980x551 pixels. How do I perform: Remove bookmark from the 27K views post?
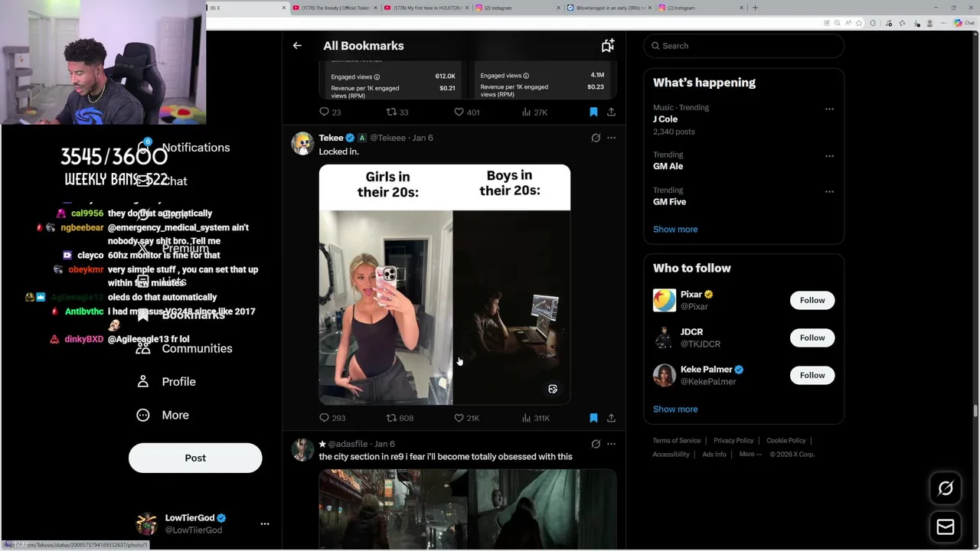pos(593,112)
